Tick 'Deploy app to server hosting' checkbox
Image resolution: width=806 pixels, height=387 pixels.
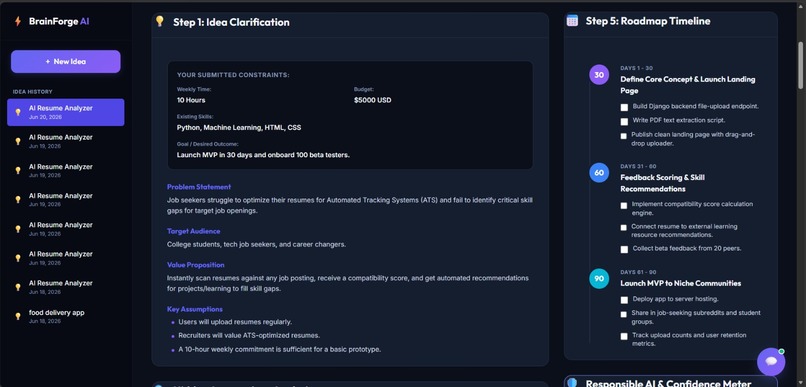(624, 300)
